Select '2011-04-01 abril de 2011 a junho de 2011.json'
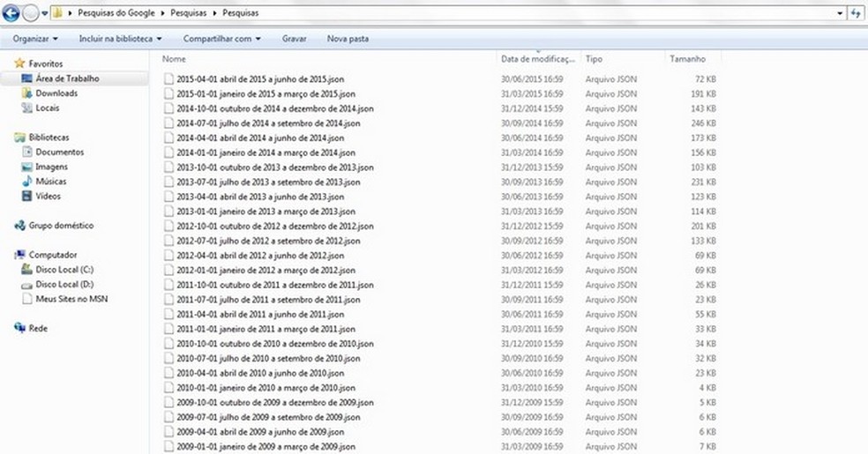The height and width of the screenshot is (454, 868). click(x=260, y=314)
